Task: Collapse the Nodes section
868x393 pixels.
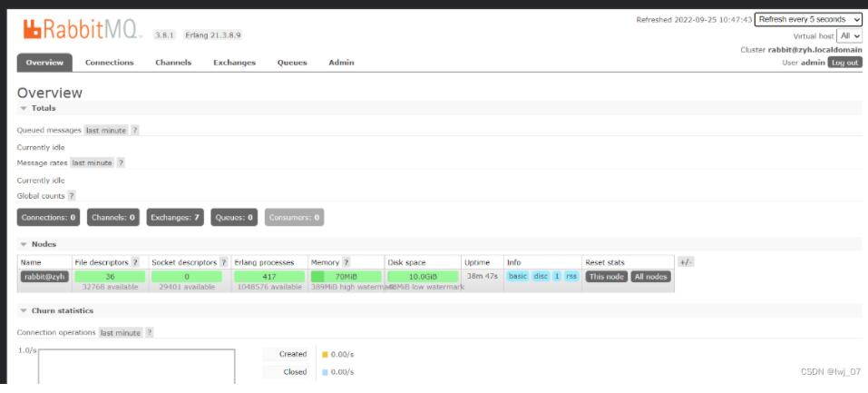Action: (38, 244)
